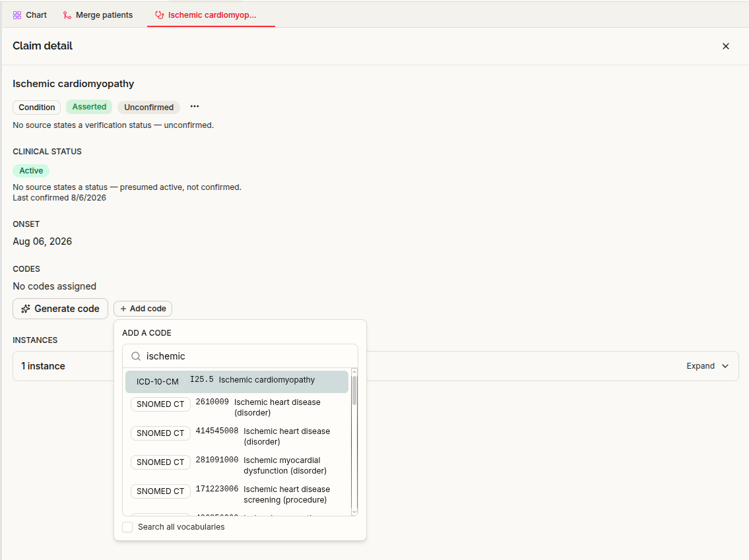This screenshot has width=749, height=560.
Task: Click the Unconfirmed badge
Action: (x=149, y=108)
